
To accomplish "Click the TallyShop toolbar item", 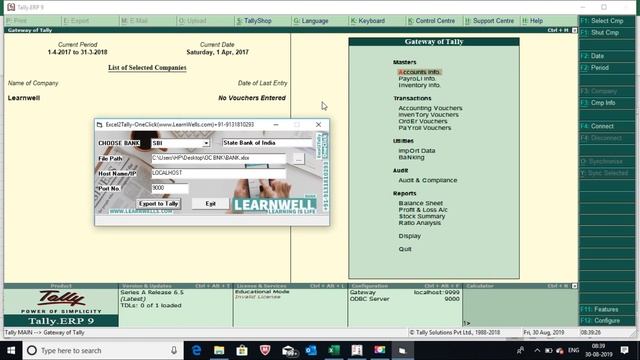I will 254,21.
